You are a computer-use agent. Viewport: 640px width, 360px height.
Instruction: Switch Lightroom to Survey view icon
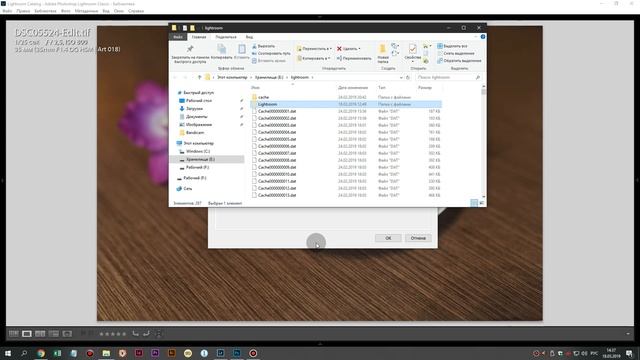(x=53, y=334)
